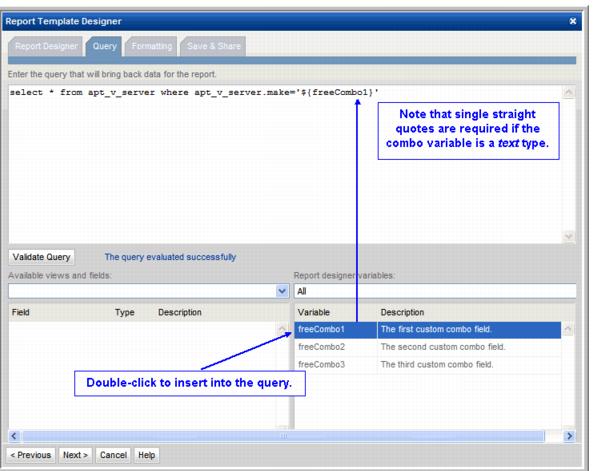Click 'The query evaluated successfully' status message
This screenshot has height=471, width=597.
coord(170,257)
